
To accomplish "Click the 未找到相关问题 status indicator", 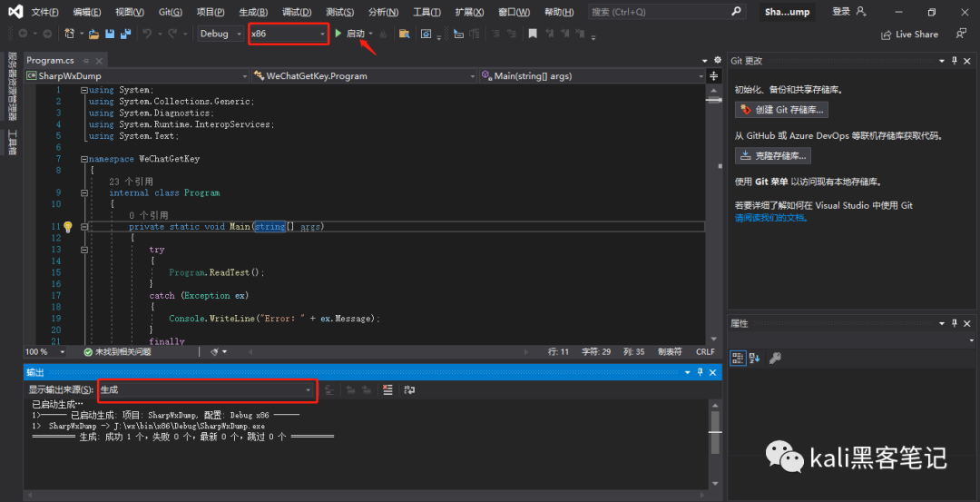I will click(x=117, y=352).
